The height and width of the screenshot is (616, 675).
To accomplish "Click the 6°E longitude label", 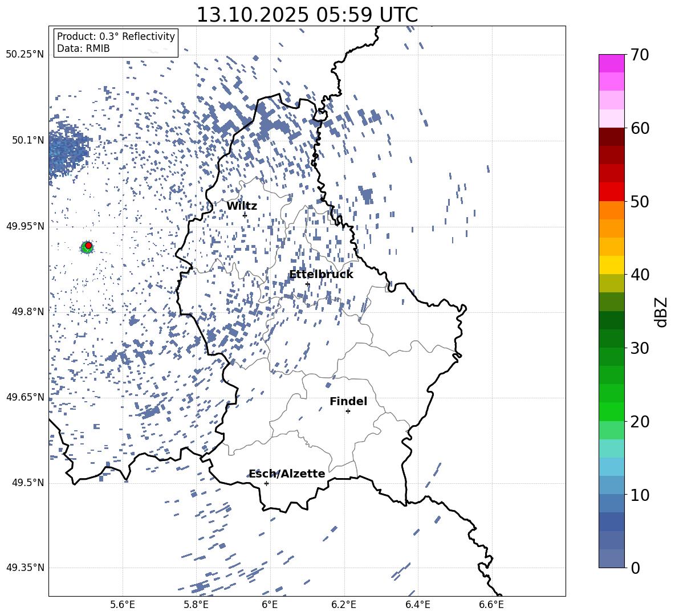I will [x=270, y=605].
